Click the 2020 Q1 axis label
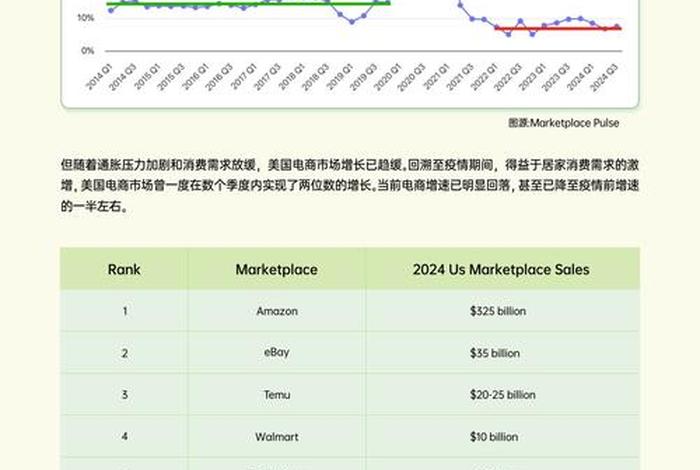The width and height of the screenshot is (700, 470). pyautogui.click(x=387, y=78)
